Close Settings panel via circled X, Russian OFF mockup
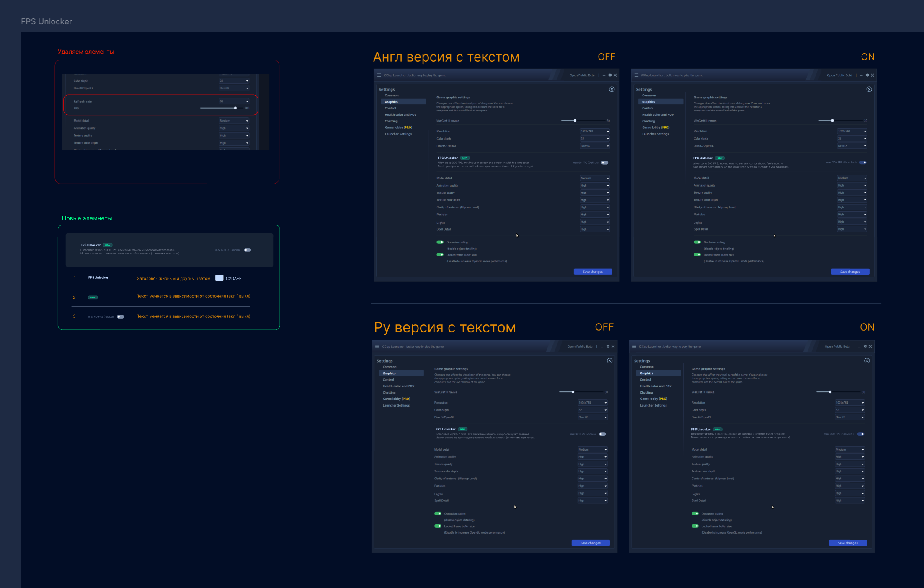 pos(609,361)
